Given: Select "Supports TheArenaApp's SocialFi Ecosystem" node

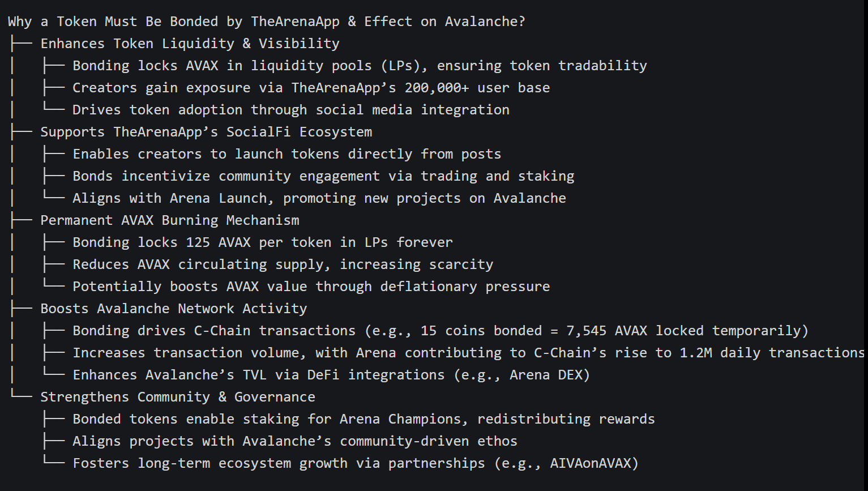Looking at the screenshot, I should click(206, 132).
